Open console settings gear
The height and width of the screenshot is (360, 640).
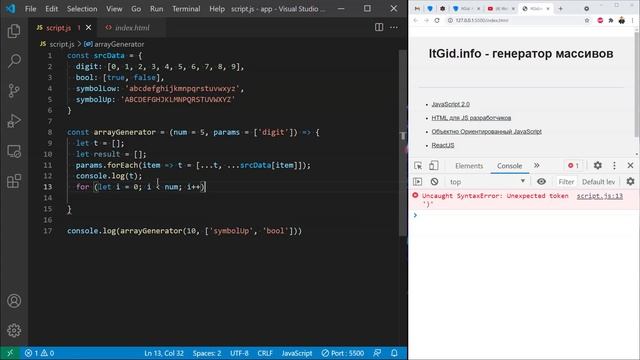pos(630,182)
